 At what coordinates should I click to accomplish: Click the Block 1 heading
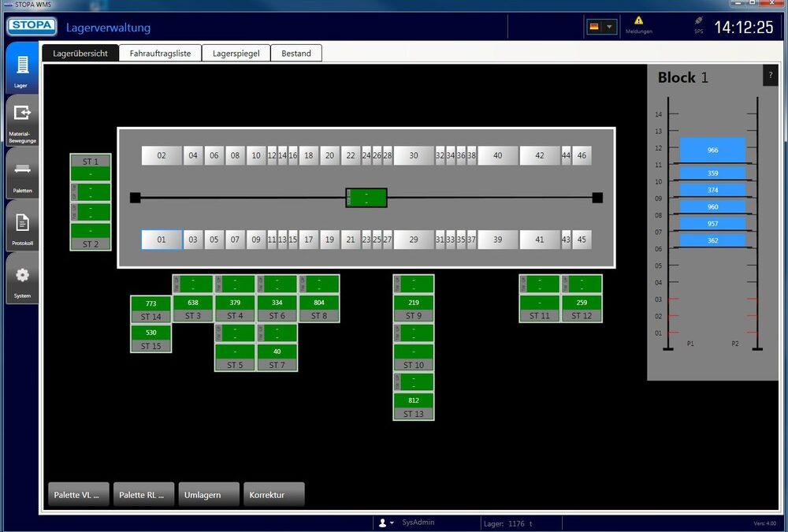coord(683,77)
